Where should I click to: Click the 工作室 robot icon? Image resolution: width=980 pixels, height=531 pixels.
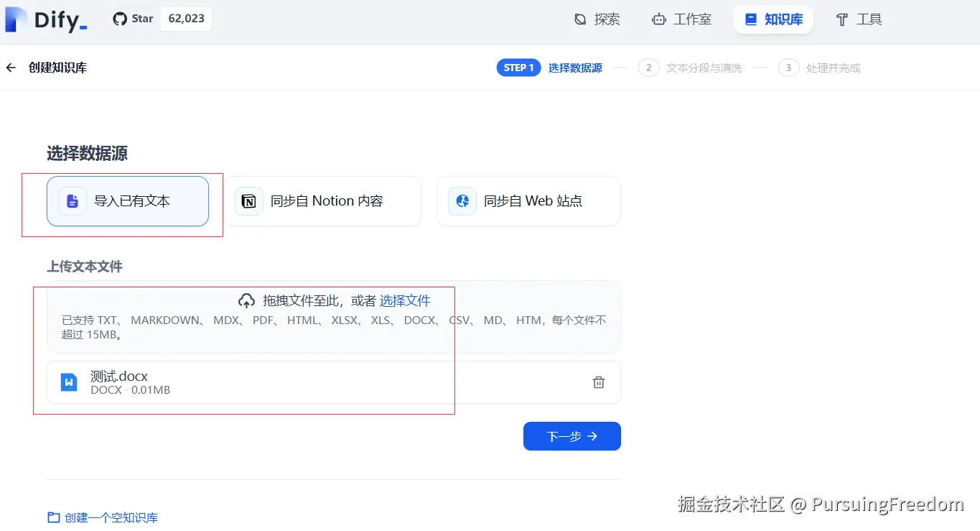[x=659, y=19]
